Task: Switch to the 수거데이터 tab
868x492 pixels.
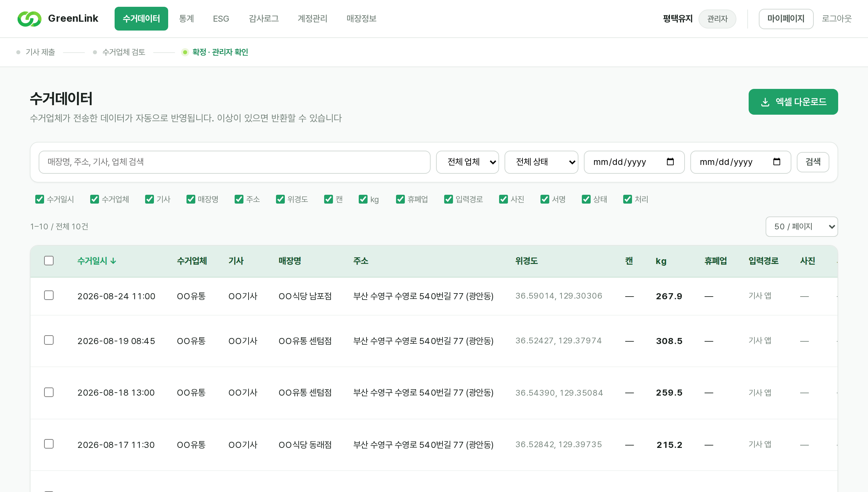Action: [x=141, y=19]
